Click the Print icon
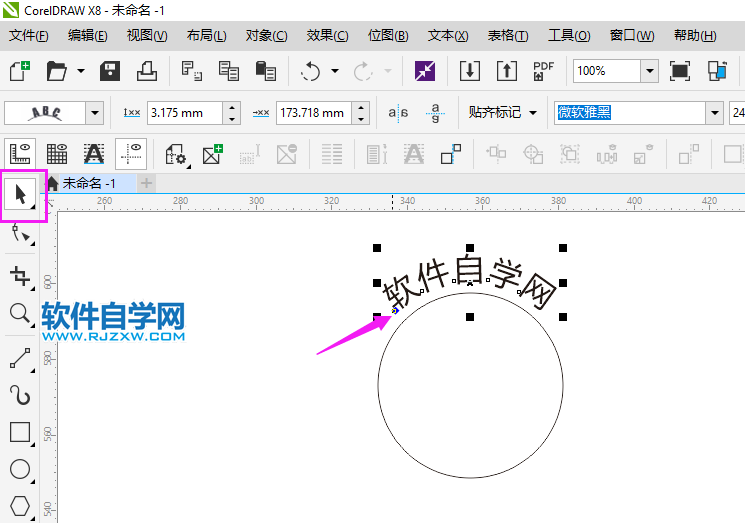745x523 pixels. [147, 71]
